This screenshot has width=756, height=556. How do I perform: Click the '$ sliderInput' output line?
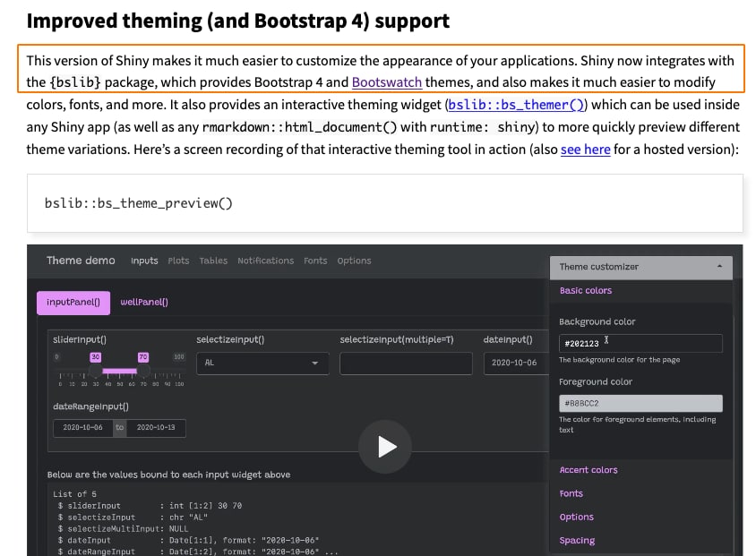[x=150, y=505]
